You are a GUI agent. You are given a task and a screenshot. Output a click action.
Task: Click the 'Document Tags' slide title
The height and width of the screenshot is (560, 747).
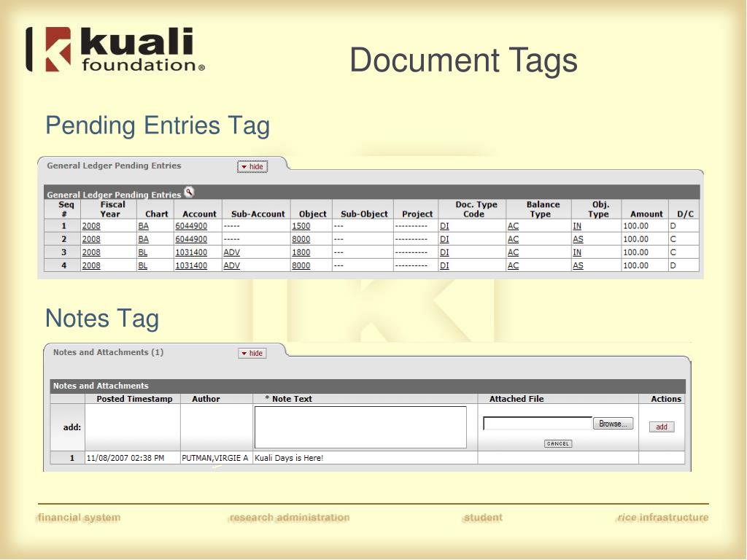point(463,61)
